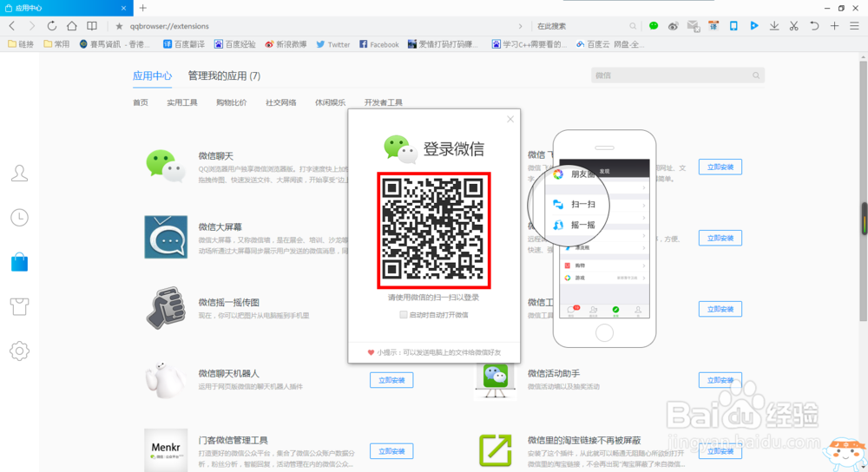Click 立即安装 button beside 微信工具 row
Viewport: 868px width, 472px height.
720,309
